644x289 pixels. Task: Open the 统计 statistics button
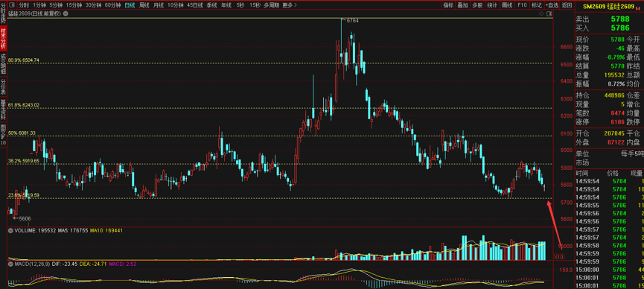[492, 5]
